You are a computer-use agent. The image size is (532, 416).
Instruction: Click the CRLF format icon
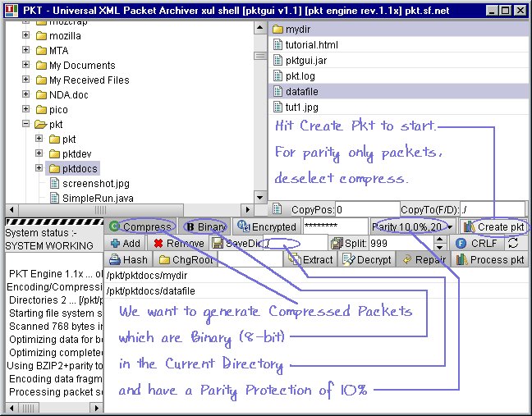461,243
